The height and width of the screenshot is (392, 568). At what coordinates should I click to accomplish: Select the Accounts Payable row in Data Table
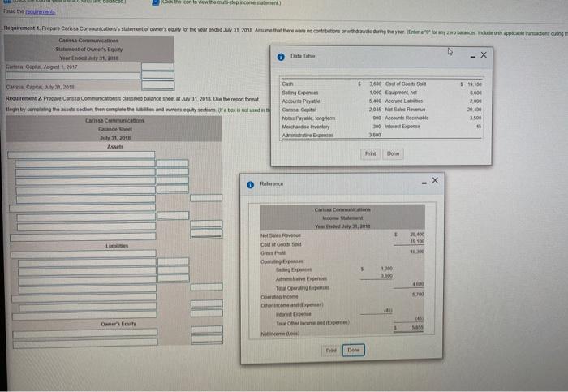301,101
